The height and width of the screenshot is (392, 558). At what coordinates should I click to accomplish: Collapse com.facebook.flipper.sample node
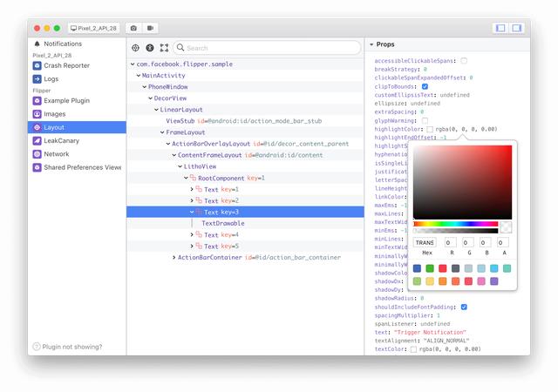[x=133, y=64]
